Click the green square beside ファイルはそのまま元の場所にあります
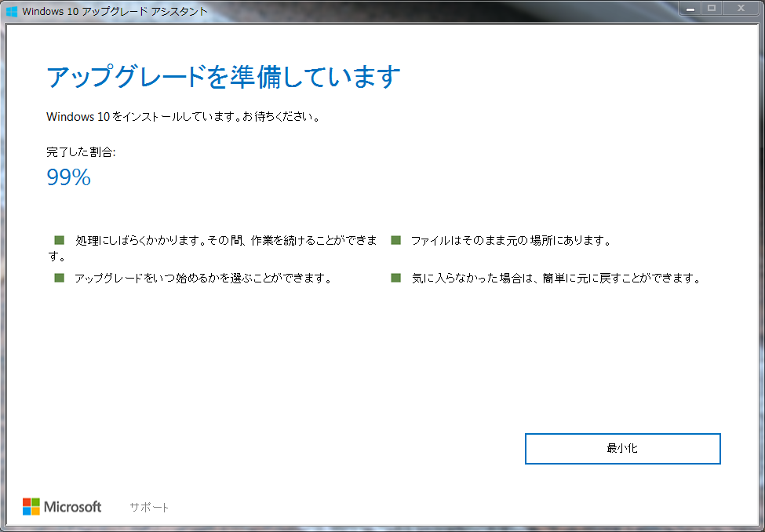Image resolution: width=765 pixels, height=532 pixels. tap(395, 240)
